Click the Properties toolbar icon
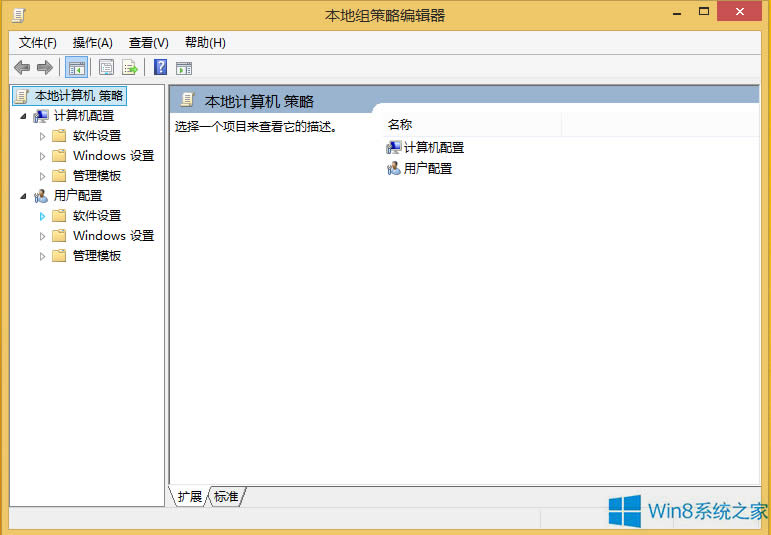 coord(106,67)
